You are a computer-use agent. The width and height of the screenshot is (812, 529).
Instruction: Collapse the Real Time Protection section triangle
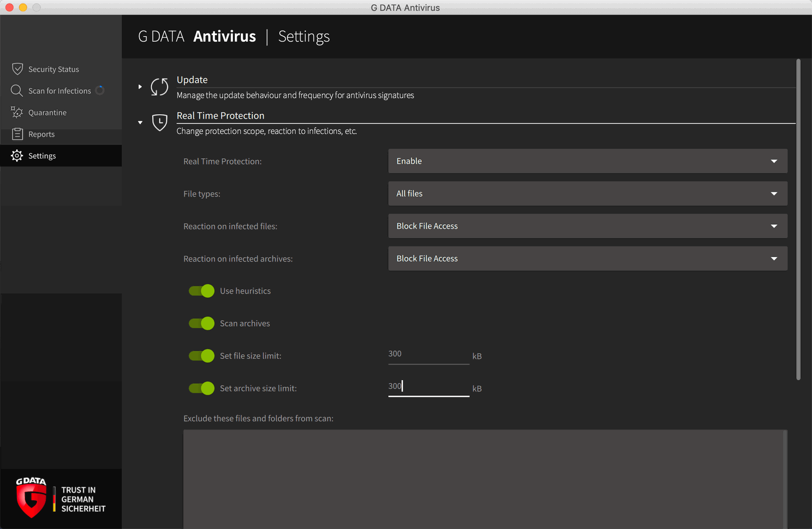point(140,122)
